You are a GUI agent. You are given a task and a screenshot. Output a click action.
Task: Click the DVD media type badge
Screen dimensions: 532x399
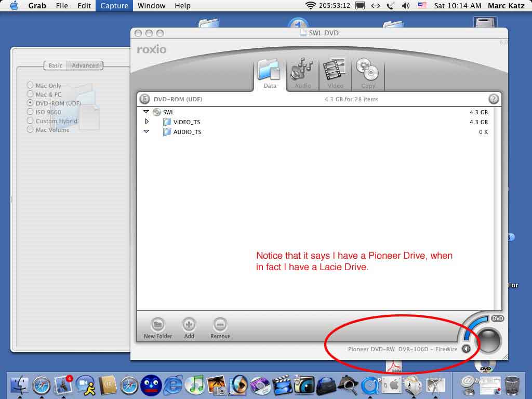[497, 318]
